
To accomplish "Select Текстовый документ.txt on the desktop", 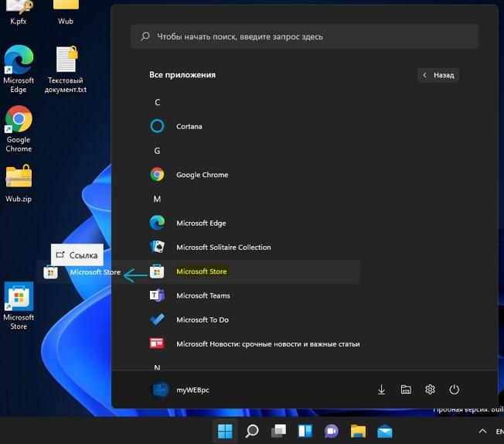I will point(66,69).
